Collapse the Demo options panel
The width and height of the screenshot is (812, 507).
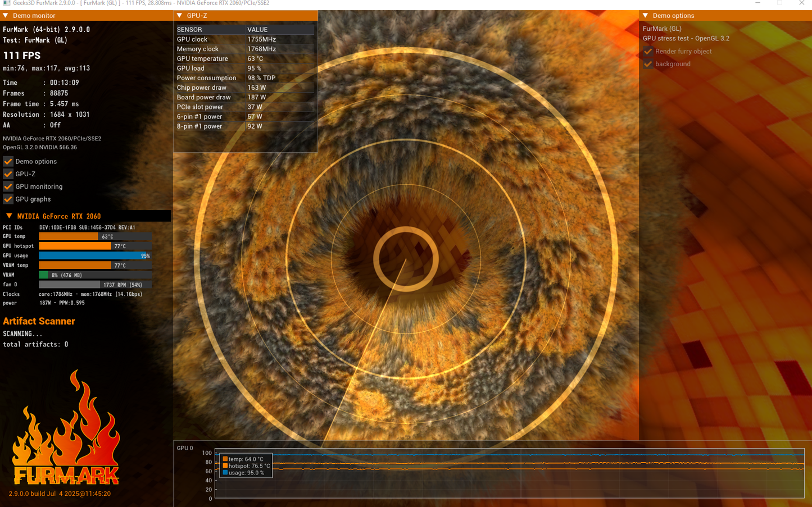coord(646,16)
